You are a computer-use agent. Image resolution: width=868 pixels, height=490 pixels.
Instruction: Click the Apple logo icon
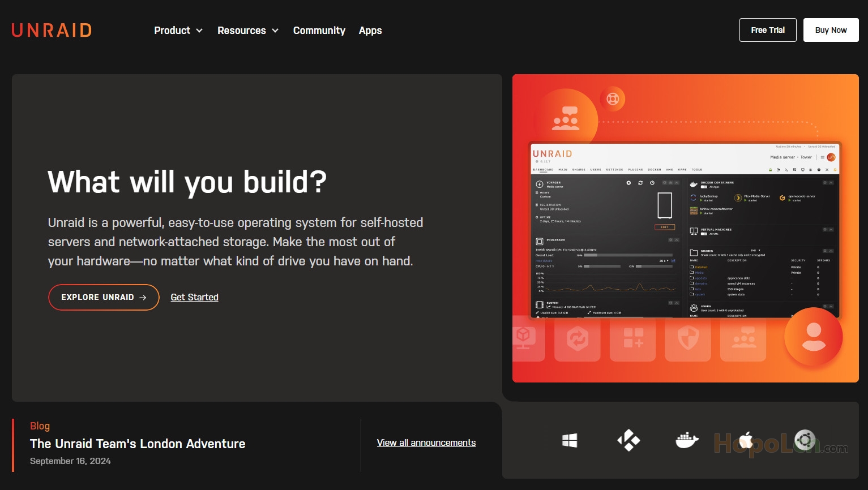(746, 440)
